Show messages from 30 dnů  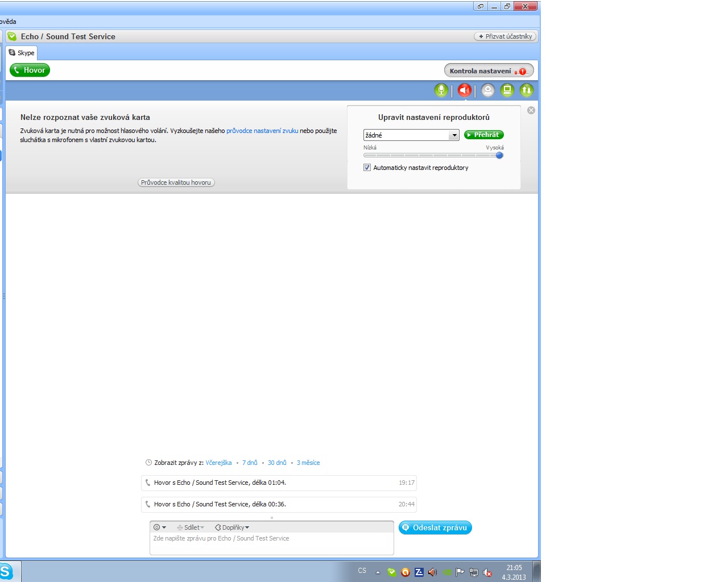[277, 463]
